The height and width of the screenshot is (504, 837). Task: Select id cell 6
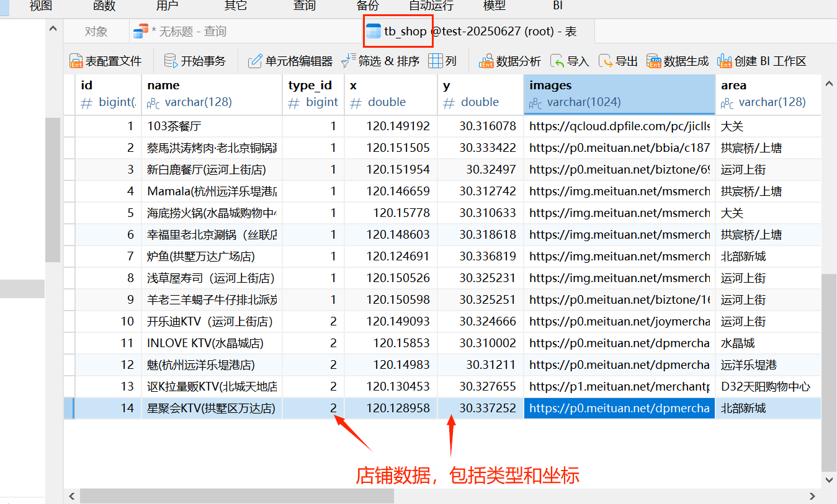pyautogui.click(x=108, y=234)
